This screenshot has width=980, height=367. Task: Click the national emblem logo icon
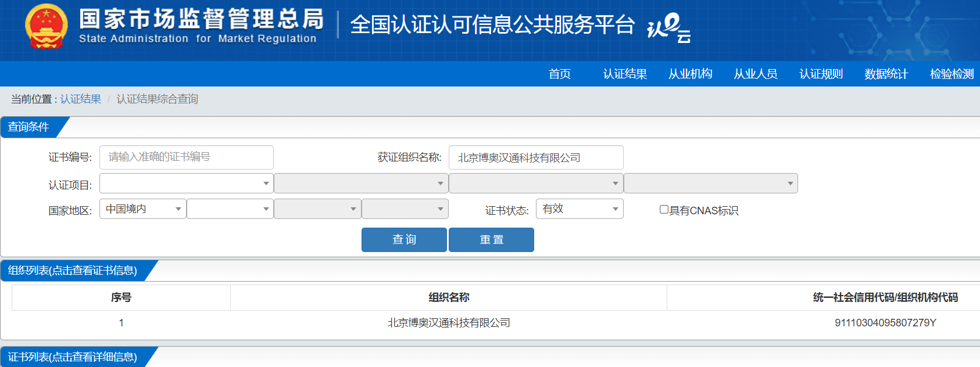[x=46, y=27]
